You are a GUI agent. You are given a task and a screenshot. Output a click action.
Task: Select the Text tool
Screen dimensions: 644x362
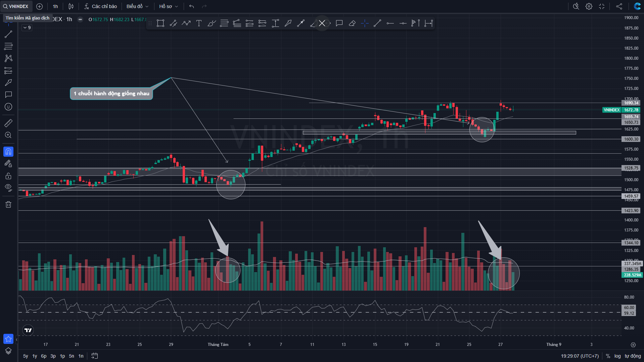point(199,23)
